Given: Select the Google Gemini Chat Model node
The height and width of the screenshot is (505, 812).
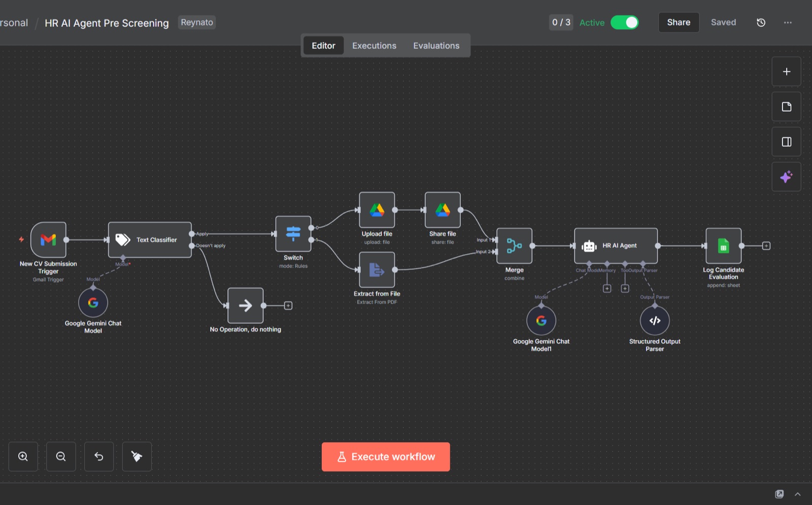Looking at the screenshot, I should [93, 302].
